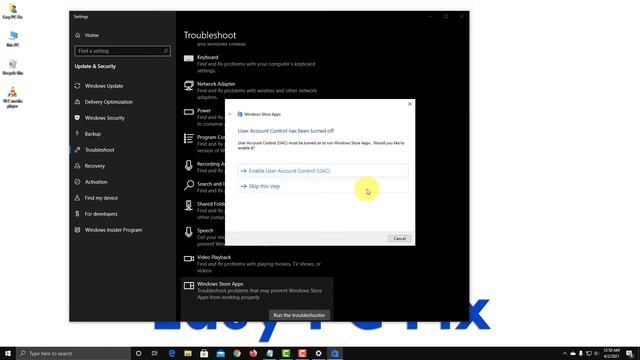Click the Shared Folders icon
This screenshot has height=360, width=640.
click(x=189, y=205)
